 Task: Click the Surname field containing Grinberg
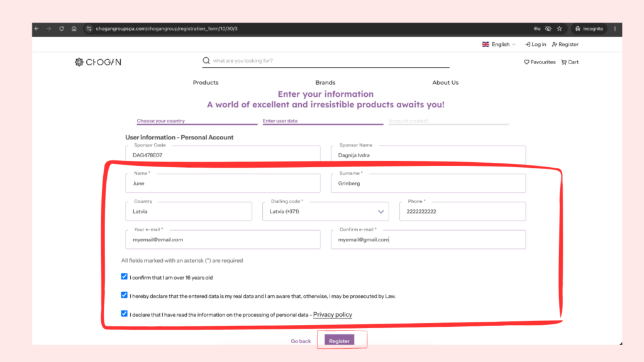tap(428, 183)
